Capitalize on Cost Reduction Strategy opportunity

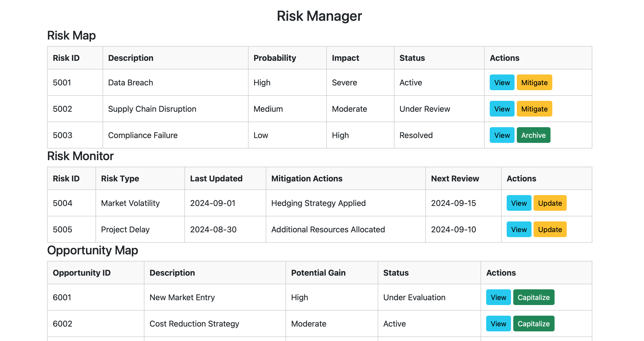pos(533,324)
